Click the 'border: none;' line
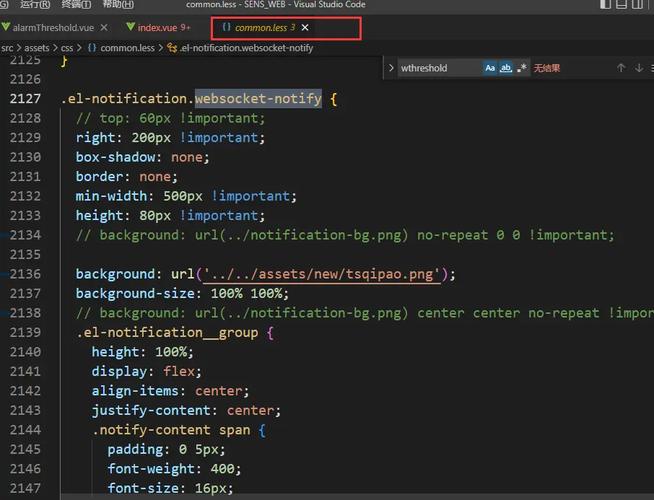 pos(126,177)
